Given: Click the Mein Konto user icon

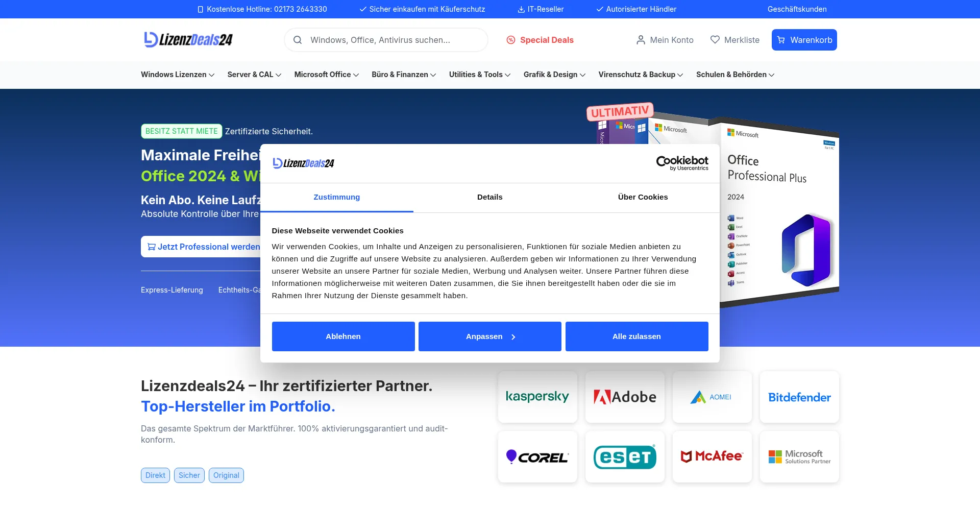Looking at the screenshot, I should (641, 40).
